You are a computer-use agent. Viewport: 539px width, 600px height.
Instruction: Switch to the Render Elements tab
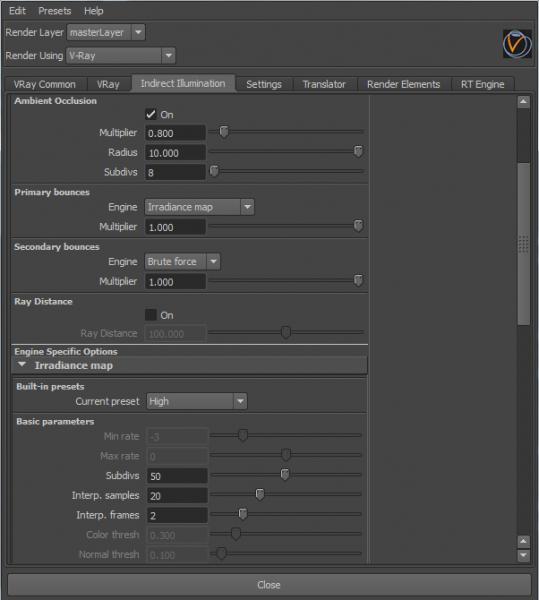click(404, 84)
